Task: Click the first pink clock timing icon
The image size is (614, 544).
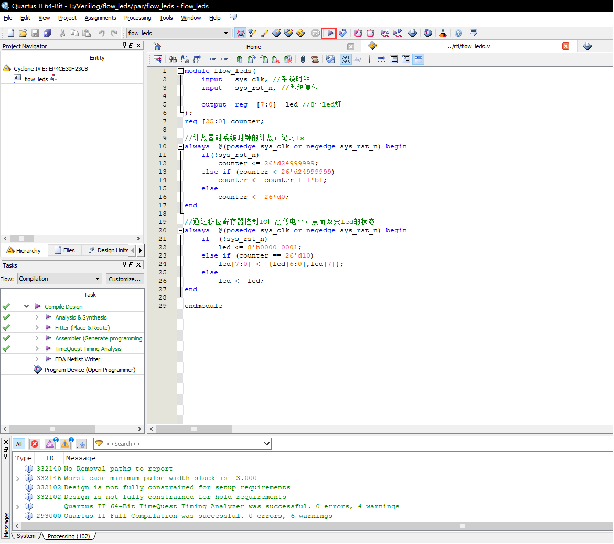Action: click(358, 33)
